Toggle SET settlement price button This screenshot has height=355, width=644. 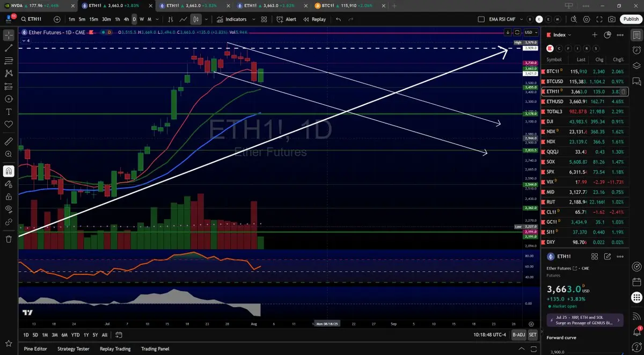[532, 335]
